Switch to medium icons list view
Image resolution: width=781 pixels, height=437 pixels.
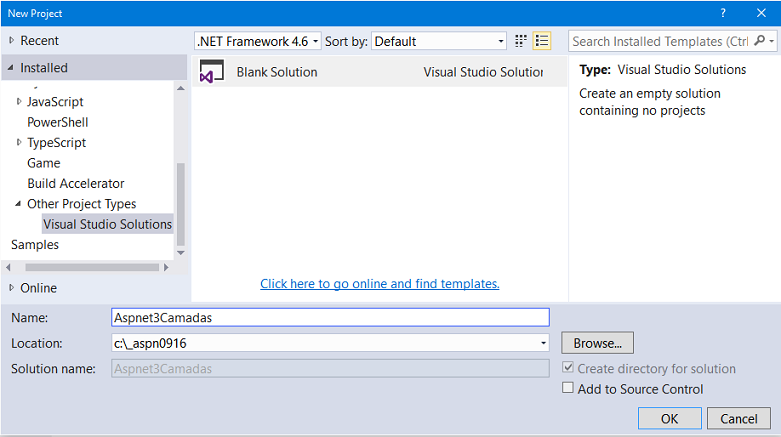542,41
